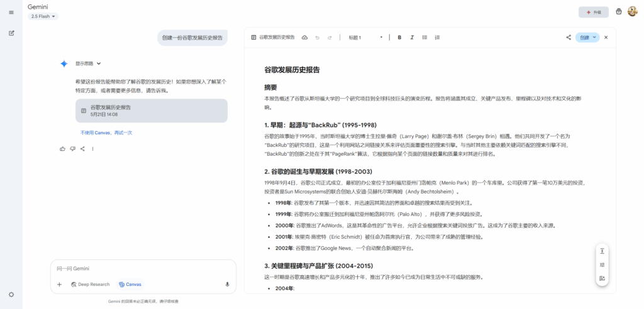
Task: Click the cloud save status icon
Action: click(x=305, y=37)
